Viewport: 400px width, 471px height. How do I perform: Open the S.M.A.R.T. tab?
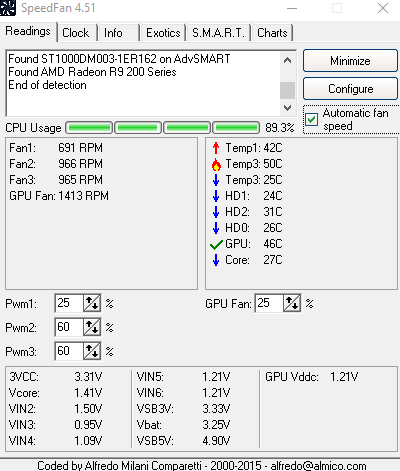pos(218,33)
